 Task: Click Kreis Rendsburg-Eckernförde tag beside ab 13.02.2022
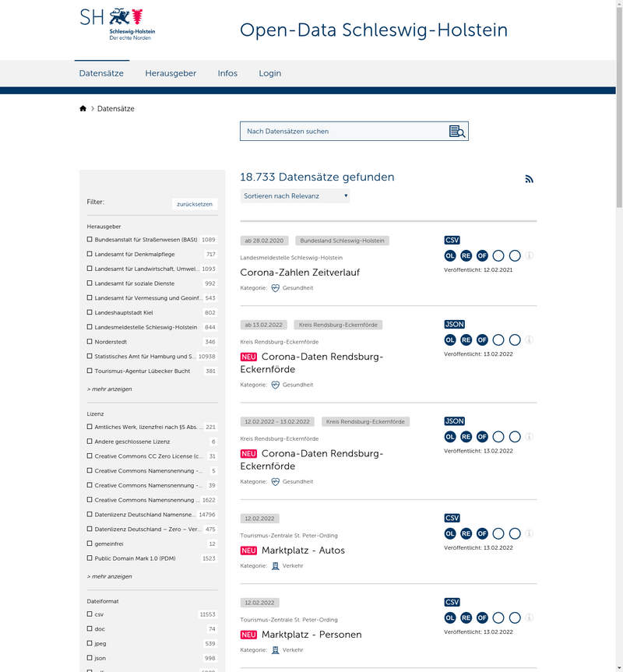point(338,325)
